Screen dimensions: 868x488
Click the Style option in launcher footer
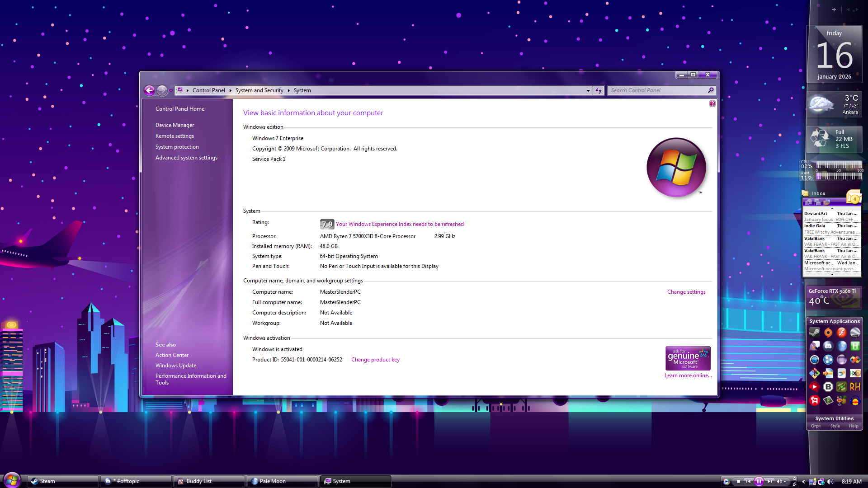pyautogui.click(x=835, y=426)
